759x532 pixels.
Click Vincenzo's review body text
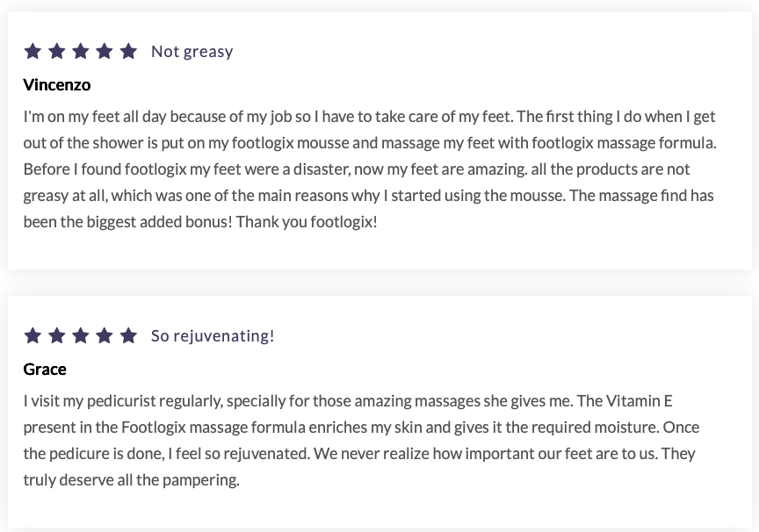[x=369, y=169]
